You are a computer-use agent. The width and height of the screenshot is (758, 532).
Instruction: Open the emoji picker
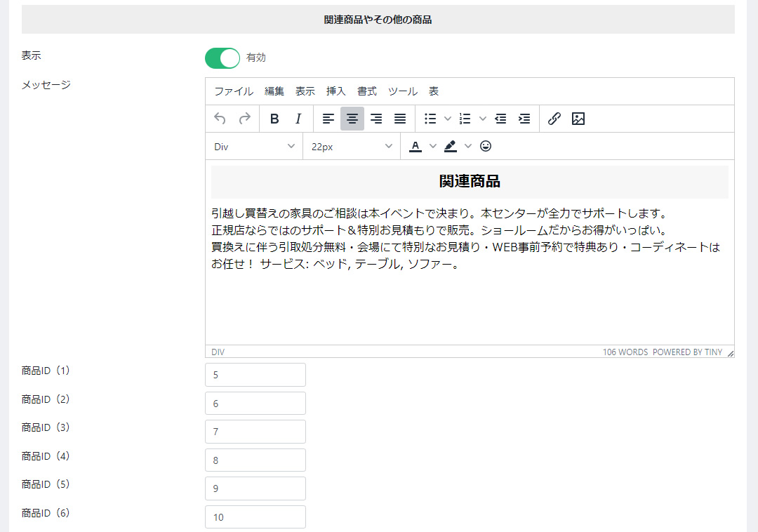tap(486, 147)
